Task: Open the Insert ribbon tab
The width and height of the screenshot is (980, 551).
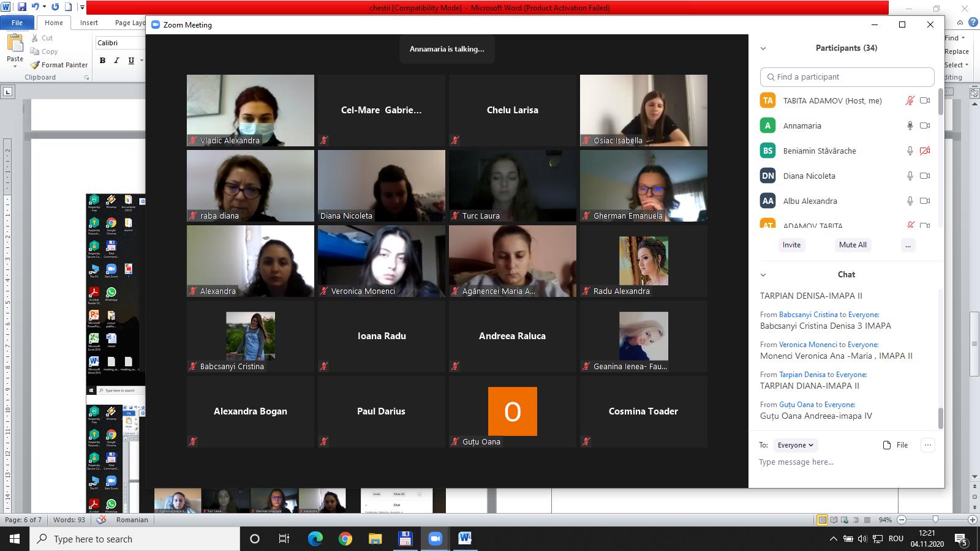Action: coord(89,23)
